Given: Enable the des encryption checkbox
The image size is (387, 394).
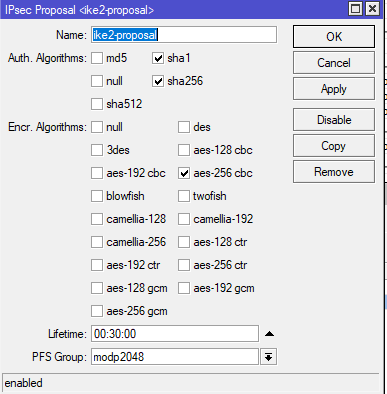Looking at the screenshot, I should click(x=184, y=127).
